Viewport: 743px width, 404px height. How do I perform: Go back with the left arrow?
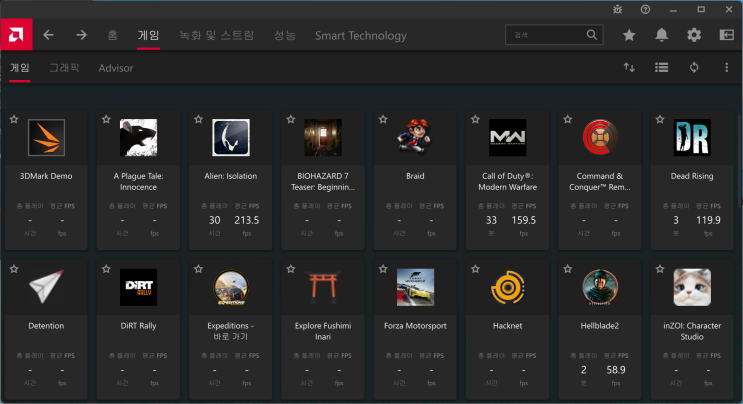pos(48,35)
